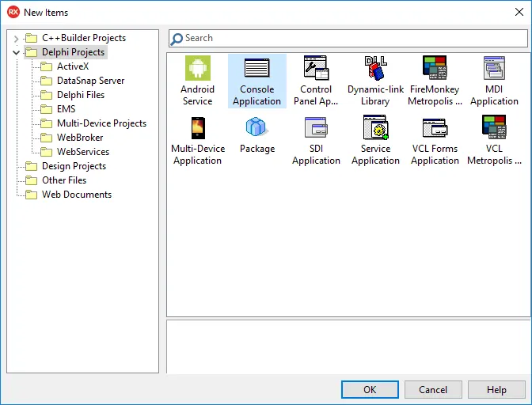Select the Multi-Device Application phone icon
The width and height of the screenshot is (532, 405).
point(198,128)
